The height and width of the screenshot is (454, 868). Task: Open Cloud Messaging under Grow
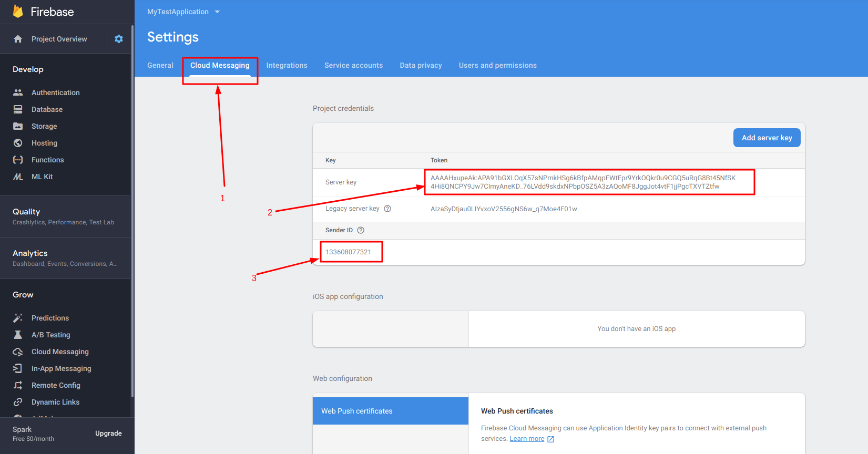pos(60,352)
